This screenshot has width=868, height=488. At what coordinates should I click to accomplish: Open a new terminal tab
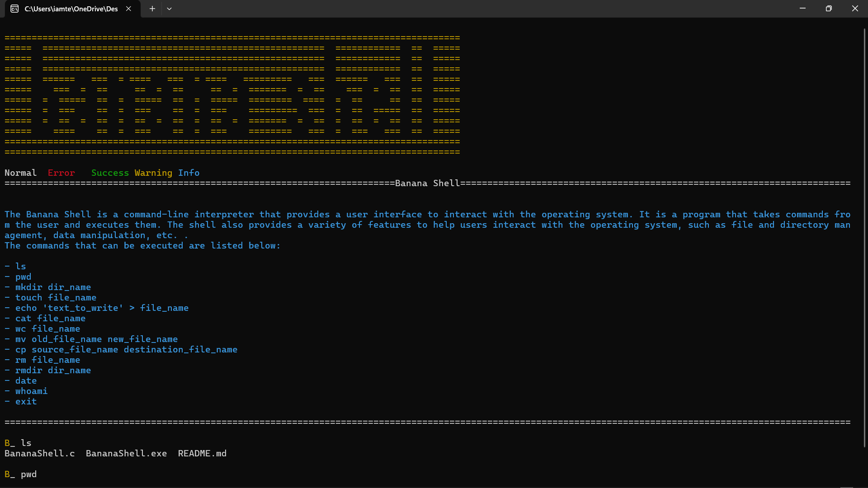click(152, 9)
